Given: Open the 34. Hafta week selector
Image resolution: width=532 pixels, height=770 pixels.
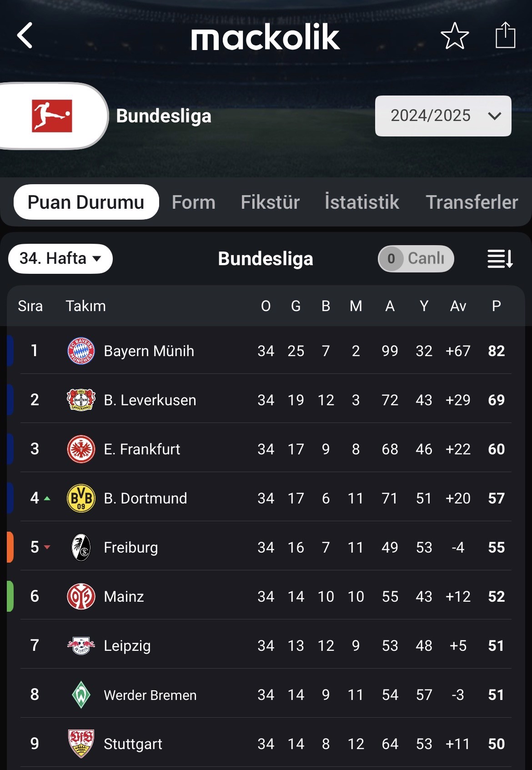Looking at the screenshot, I should [60, 259].
